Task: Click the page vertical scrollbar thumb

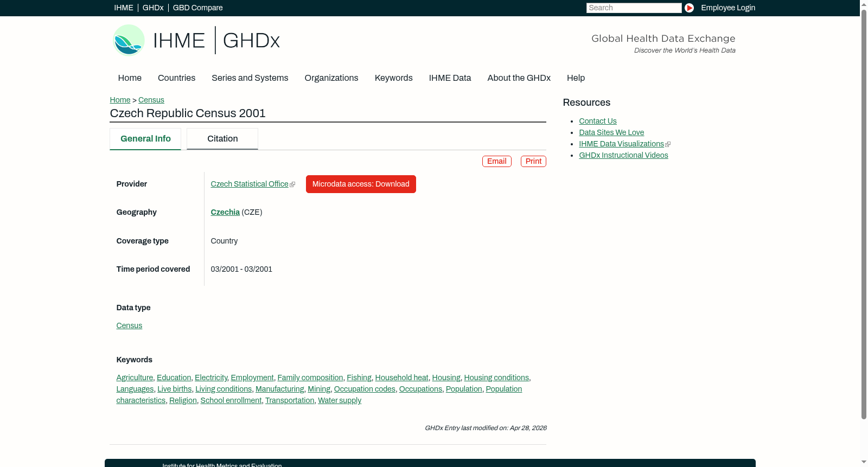Action: pyautogui.click(x=864, y=214)
